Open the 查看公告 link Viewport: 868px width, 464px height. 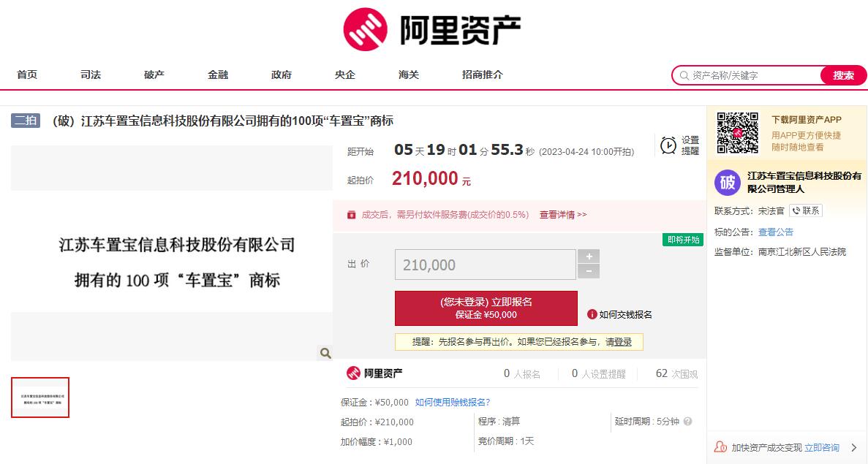pyautogui.click(x=776, y=232)
